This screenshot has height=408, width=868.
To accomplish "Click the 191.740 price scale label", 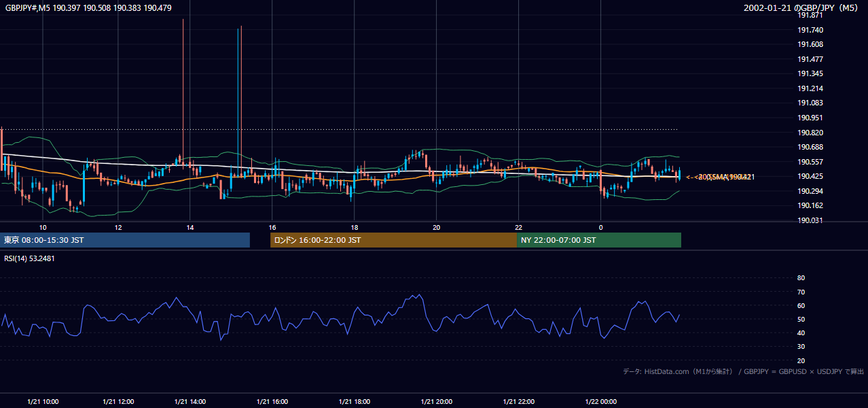I will 810,30.
